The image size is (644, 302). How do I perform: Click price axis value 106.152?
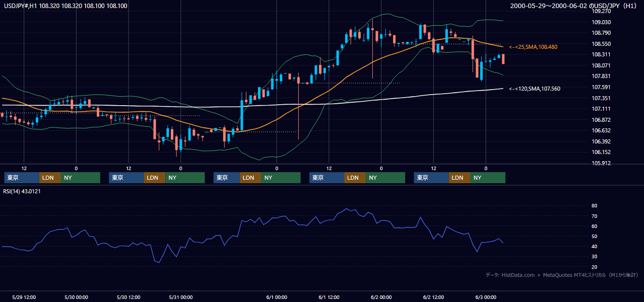click(x=602, y=152)
